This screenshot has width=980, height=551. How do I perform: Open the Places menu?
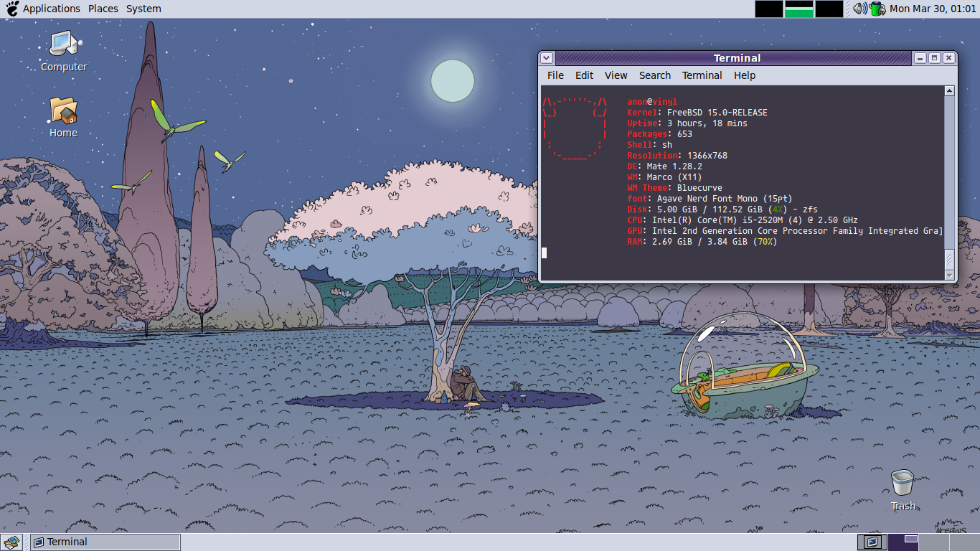click(x=103, y=9)
